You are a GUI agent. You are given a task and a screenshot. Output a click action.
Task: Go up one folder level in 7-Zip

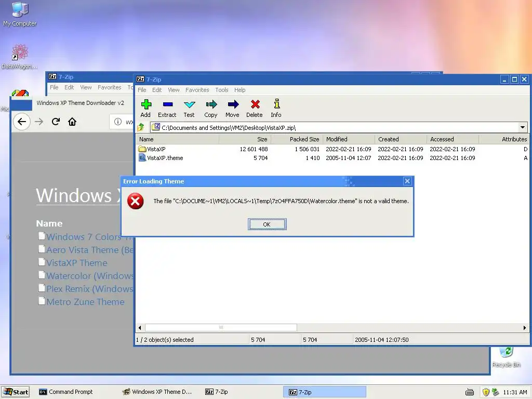141,128
